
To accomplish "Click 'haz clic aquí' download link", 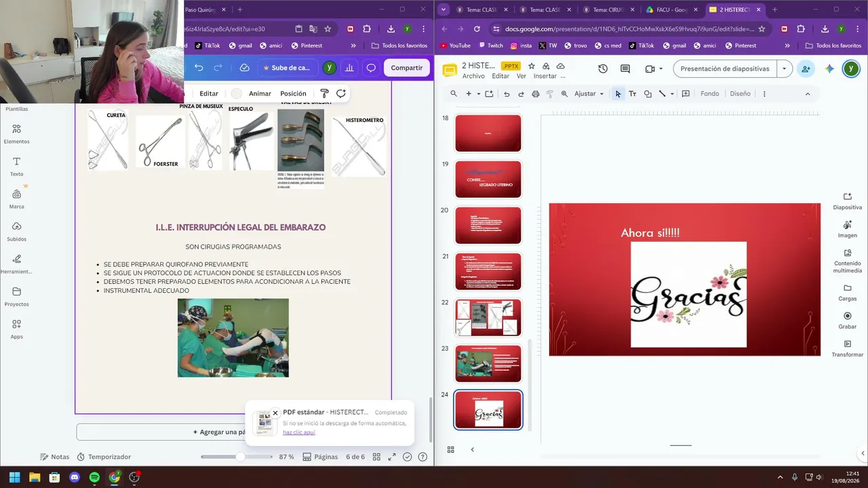I will (x=299, y=432).
